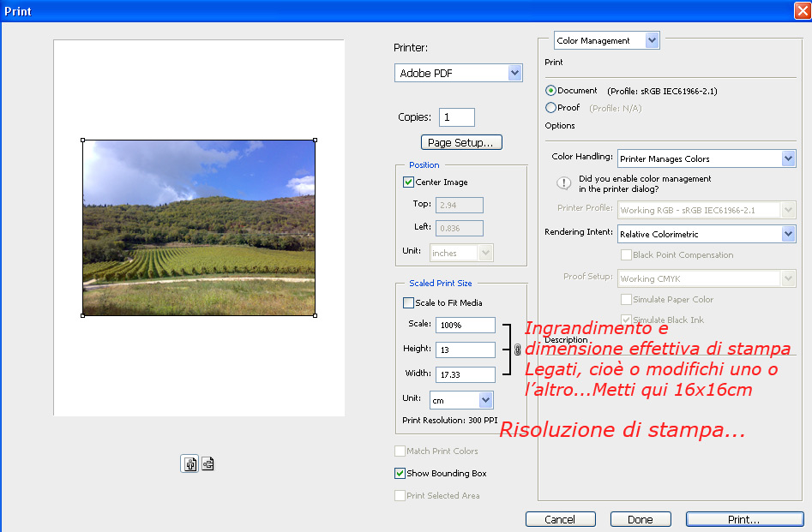
Task: Click the landscape orientation icon below preview
Action: (x=208, y=463)
